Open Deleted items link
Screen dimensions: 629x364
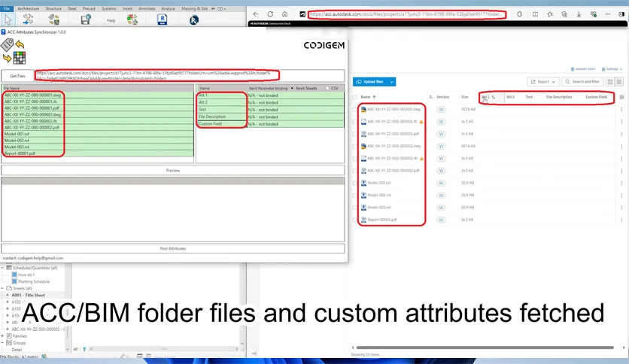point(583,69)
